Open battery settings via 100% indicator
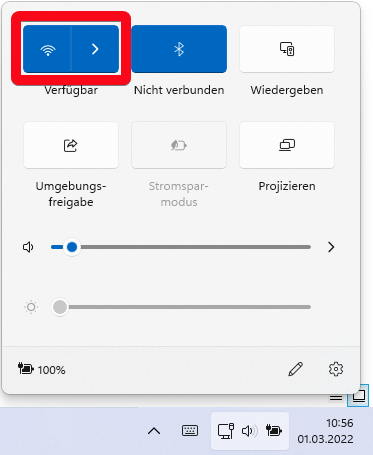Viewport: 373px width, 455px height. [x=42, y=369]
